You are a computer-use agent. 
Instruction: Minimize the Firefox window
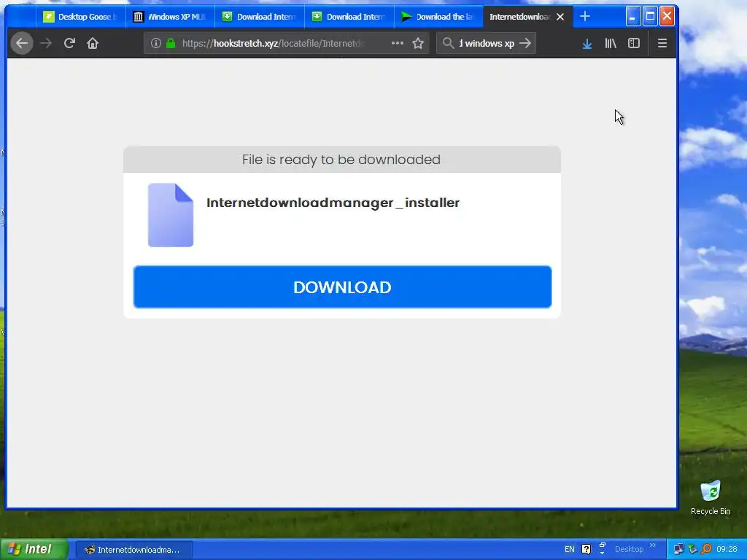coord(632,16)
